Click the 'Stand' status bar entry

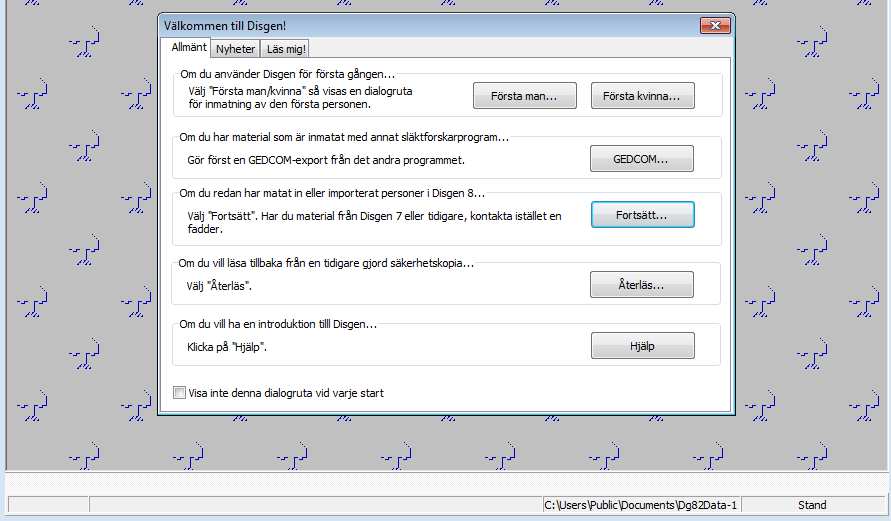(x=812, y=505)
